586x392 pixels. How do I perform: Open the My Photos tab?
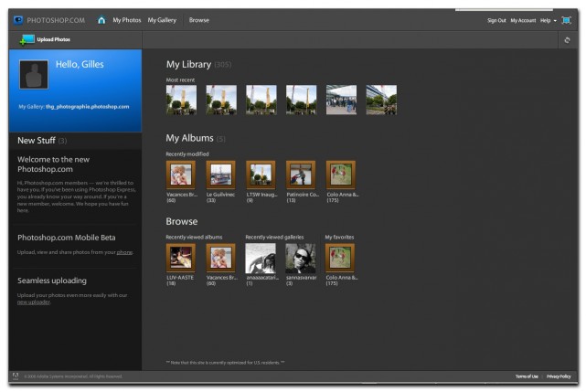click(127, 20)
